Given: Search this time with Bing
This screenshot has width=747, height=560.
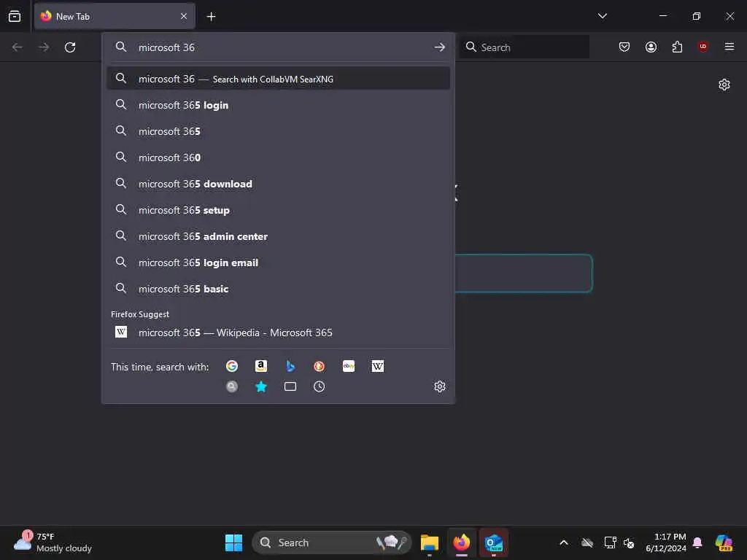Looking at the screenshot, I should [290, 366].
